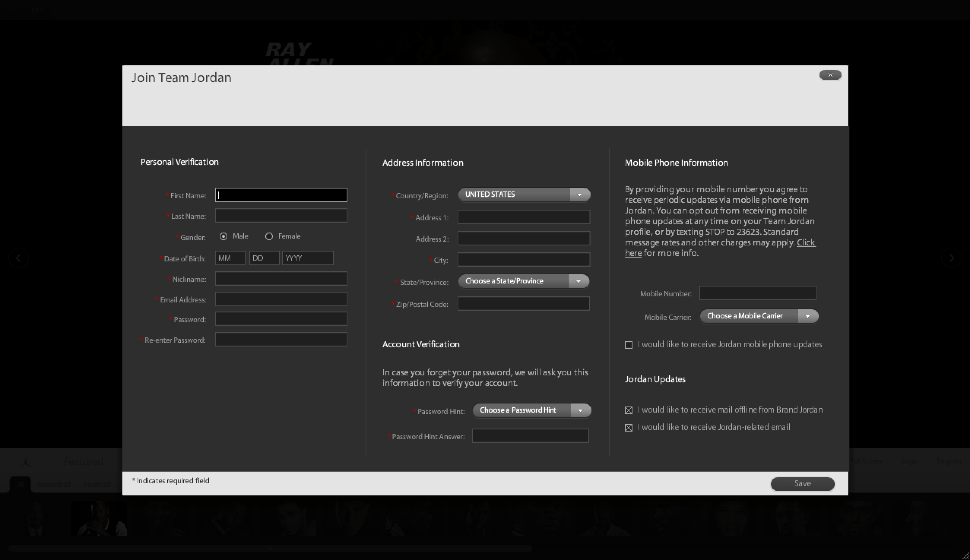The height and width of the screenshot is (560, 970).
Task: Click the Country/Region dropdown arrow
Action: pyautogui.click(x=579, y=195)
